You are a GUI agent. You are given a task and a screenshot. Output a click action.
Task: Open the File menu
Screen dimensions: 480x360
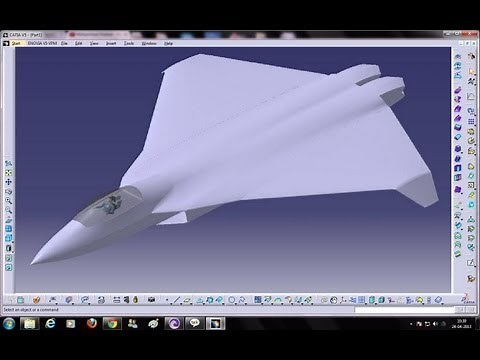click(x=64, y=43)
